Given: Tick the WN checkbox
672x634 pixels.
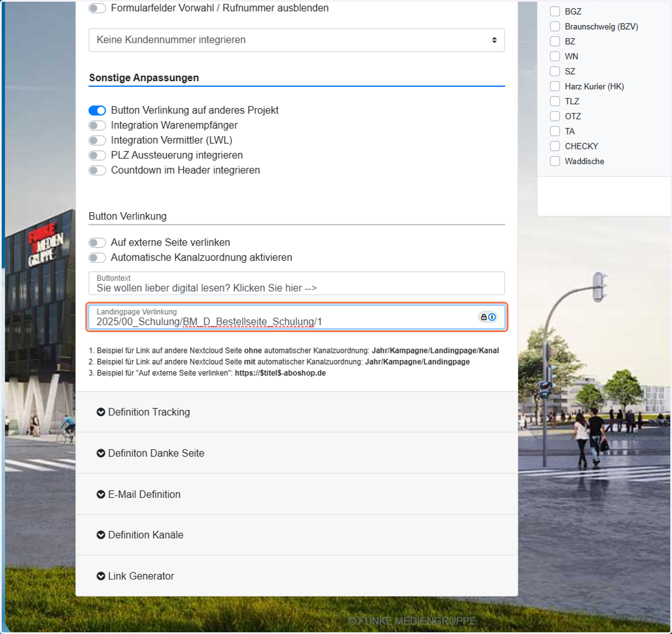Looking at the screenshot, I should (555, 56).
